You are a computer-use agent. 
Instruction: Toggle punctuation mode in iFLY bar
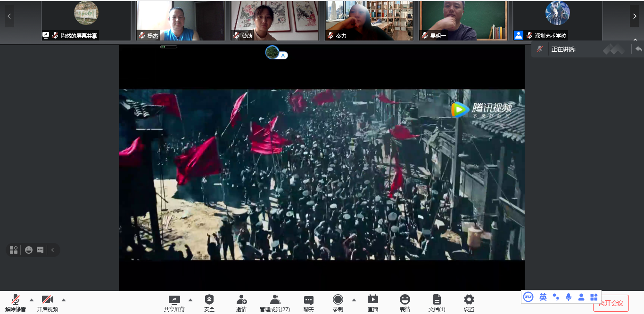pos(556,297)
